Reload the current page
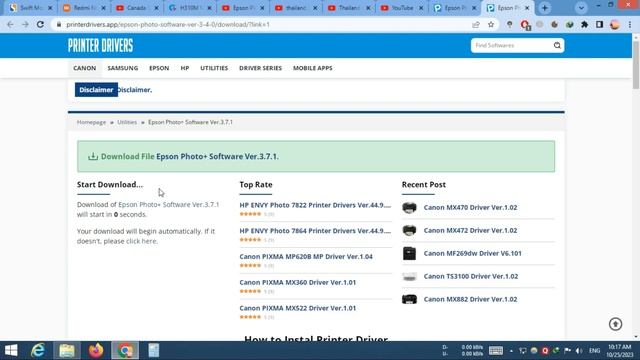Screen dimensions: 640x360 tap(40, 24)
